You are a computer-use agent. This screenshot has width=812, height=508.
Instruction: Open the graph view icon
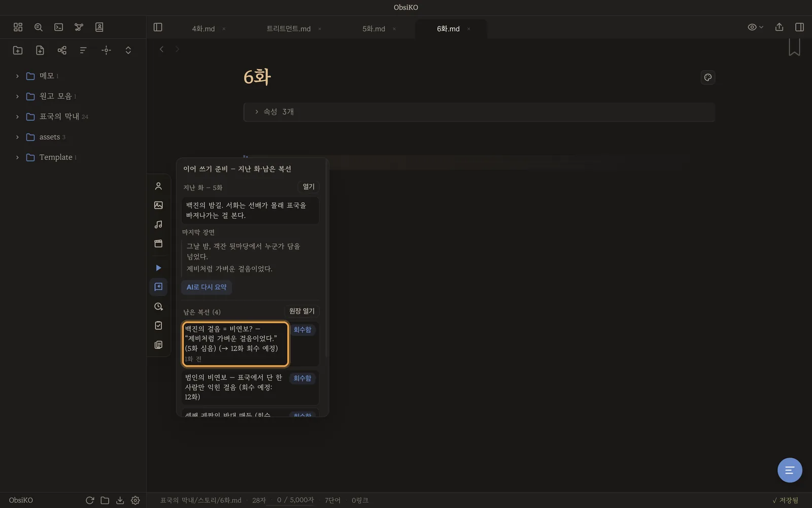coord(79,27)
